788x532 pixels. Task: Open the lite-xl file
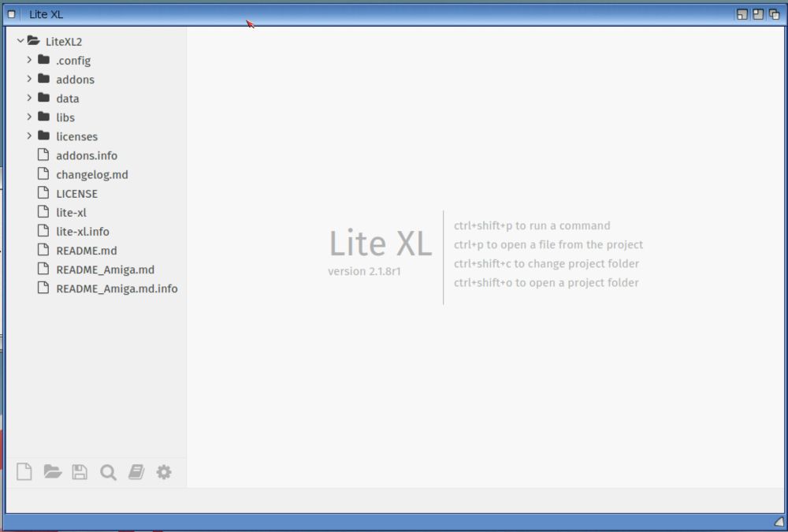pos(72,213)
